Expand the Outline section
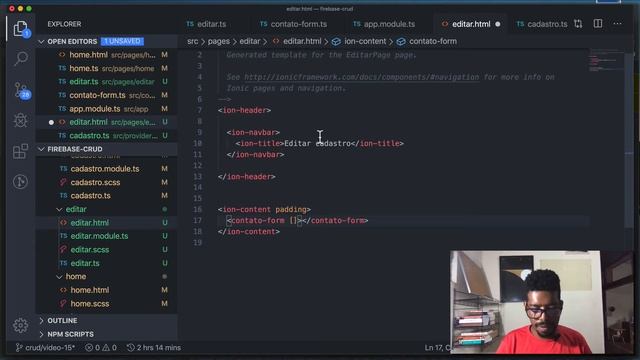The image size is (640, 360). point(41,320)
